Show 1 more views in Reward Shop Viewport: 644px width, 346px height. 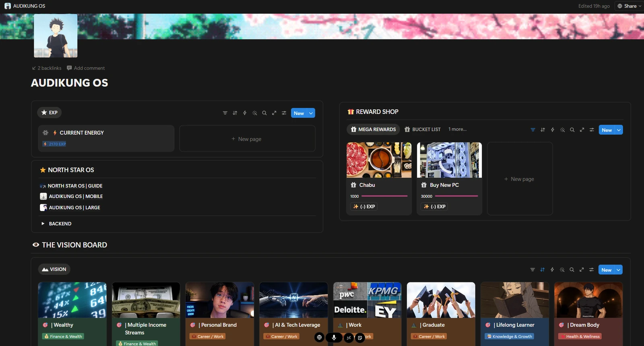coord(458,129)
